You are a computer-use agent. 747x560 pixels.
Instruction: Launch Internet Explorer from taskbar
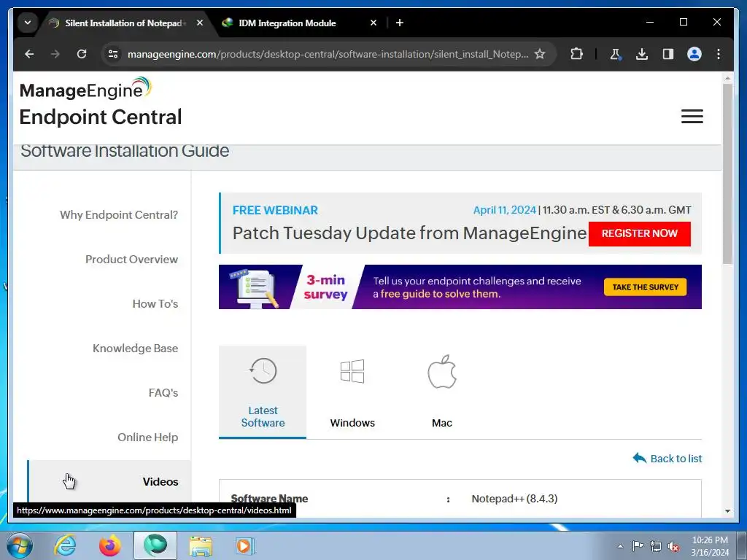pyautogui.click(x=65, y=545)
